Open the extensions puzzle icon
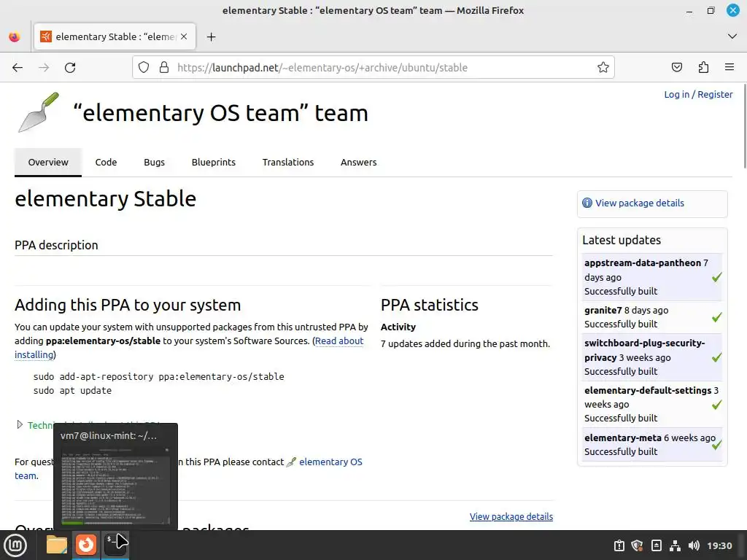The width and height of the screenshot is (747, 560). pos(703,68)
